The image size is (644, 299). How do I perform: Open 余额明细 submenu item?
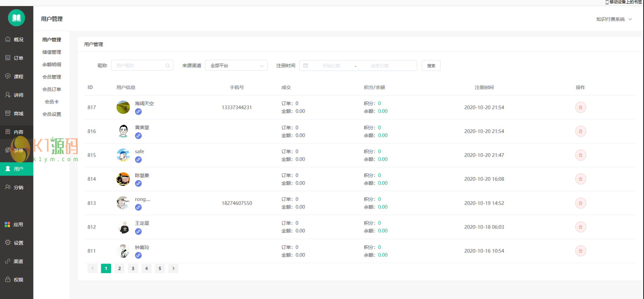51,65
